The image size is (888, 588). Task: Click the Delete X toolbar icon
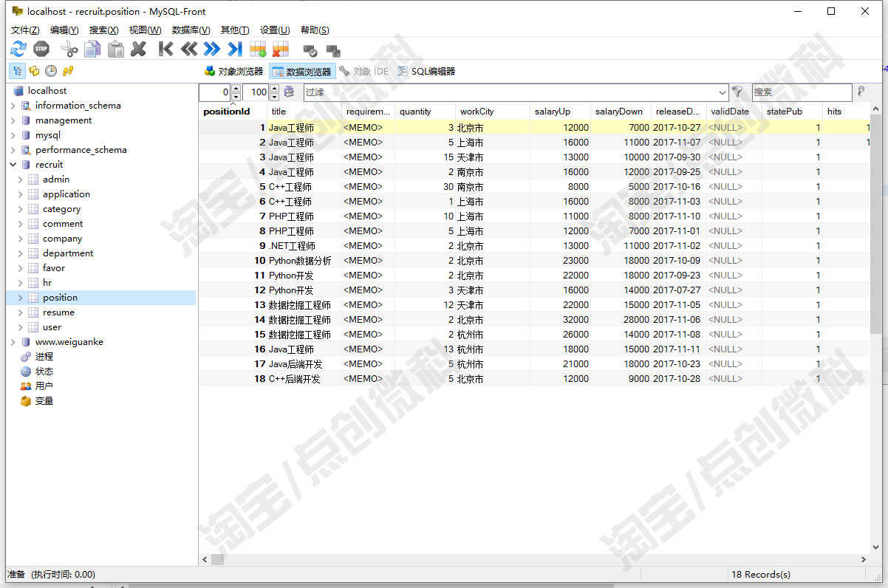(x=138, y=49)
